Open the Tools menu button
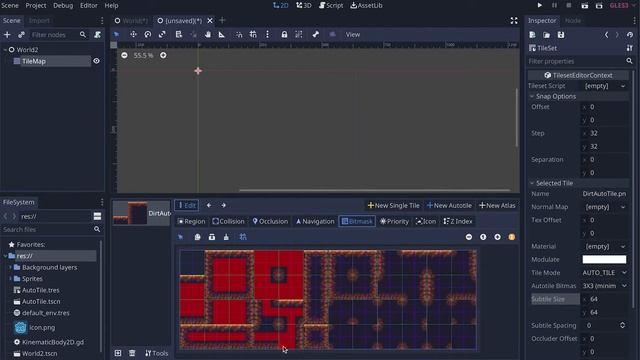 point(156,353)
